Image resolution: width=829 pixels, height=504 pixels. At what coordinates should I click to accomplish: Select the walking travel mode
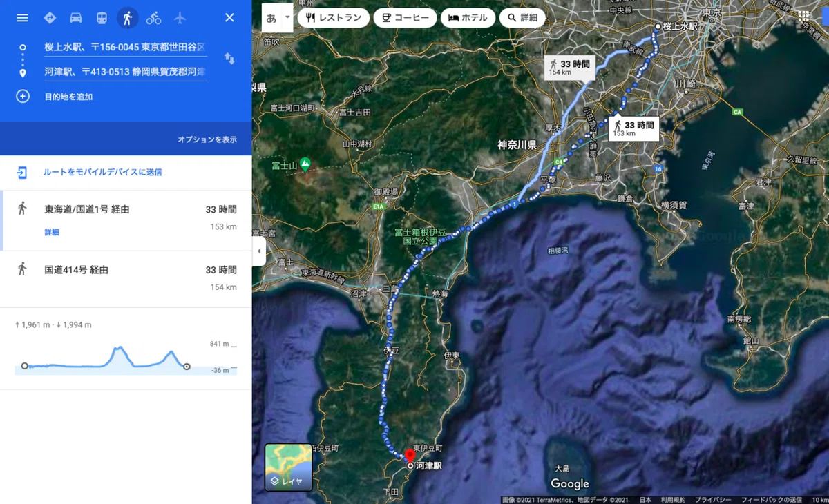point(127,18)
